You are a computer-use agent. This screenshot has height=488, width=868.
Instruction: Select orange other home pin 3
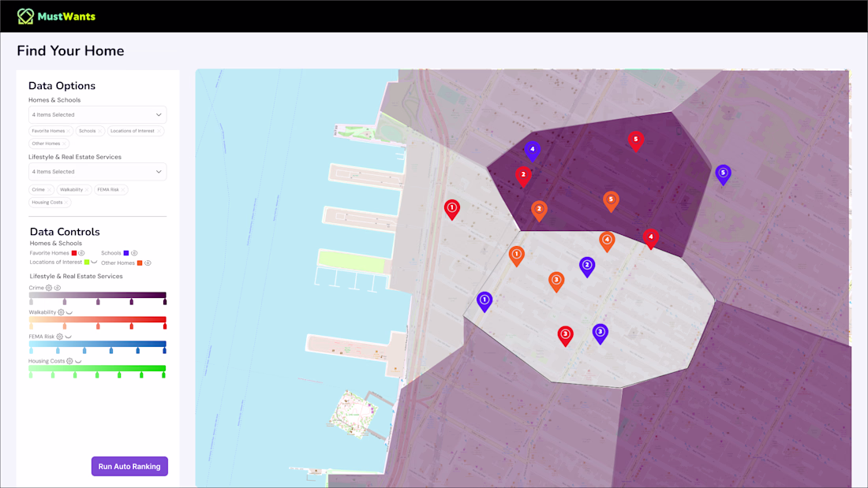556,281
